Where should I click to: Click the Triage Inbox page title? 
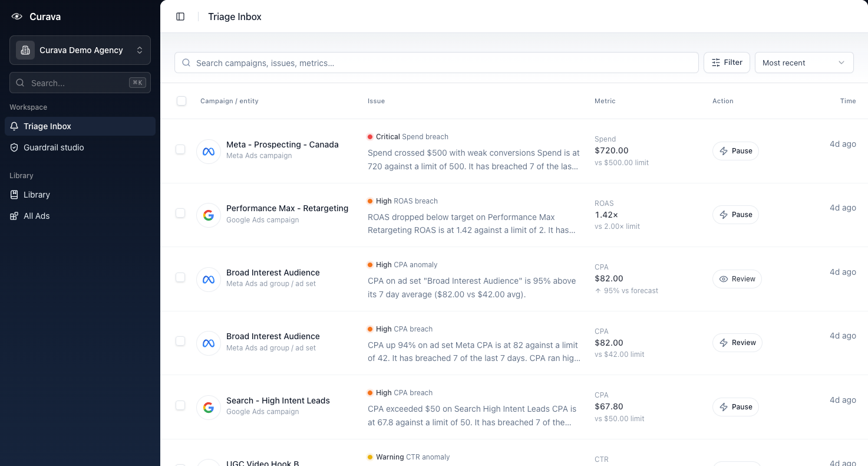pos(235,17)
